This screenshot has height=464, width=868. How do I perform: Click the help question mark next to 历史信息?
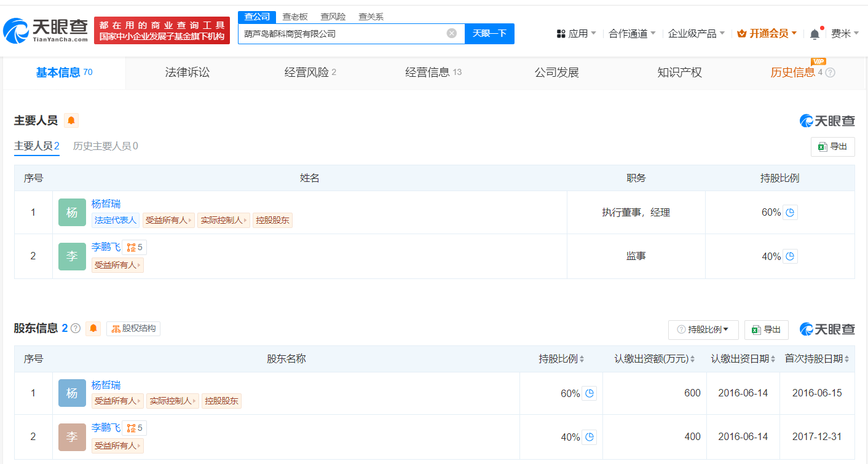tap(830, 73)
